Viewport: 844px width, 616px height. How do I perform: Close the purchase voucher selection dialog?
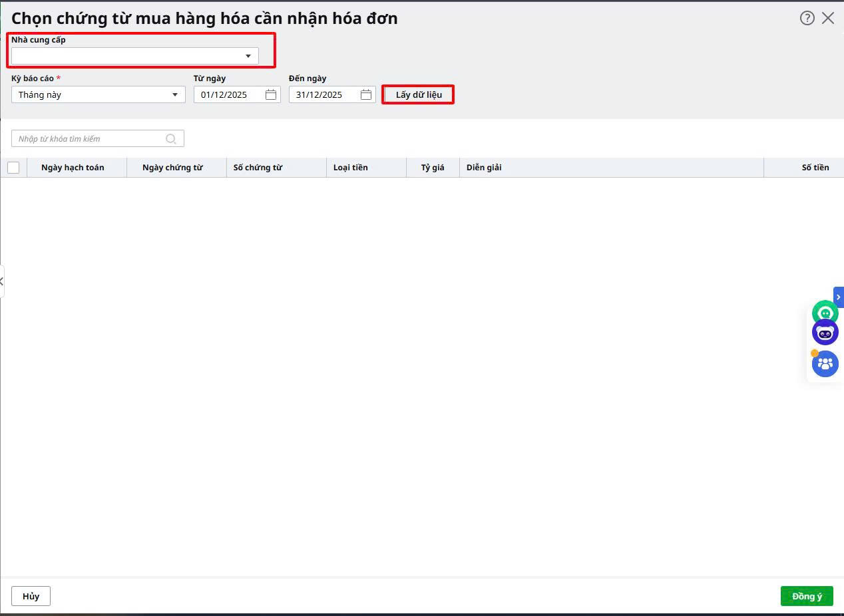[x=828, y=18]
